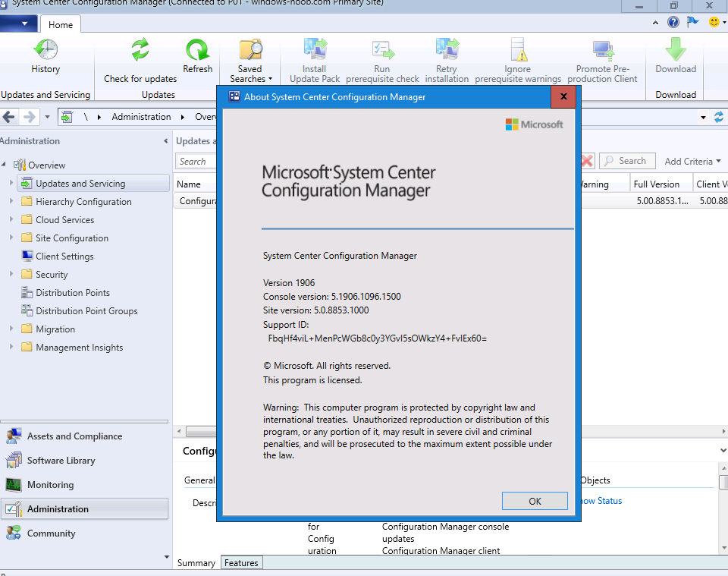728x576 pixels.
Task: Select Updates and Servicing tree node
Action: pyautogui.click(x=93, y=184)
